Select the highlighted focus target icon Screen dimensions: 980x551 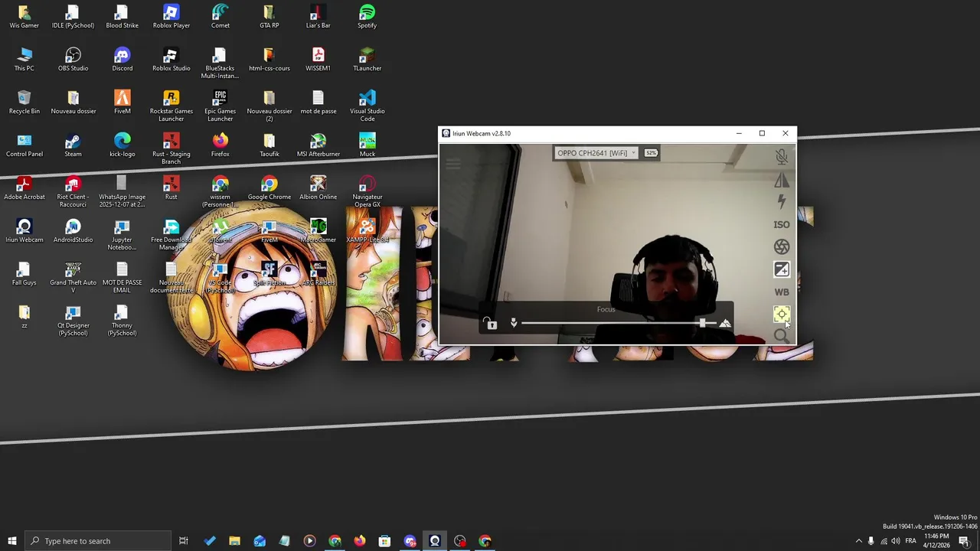(x=781, y=315)
